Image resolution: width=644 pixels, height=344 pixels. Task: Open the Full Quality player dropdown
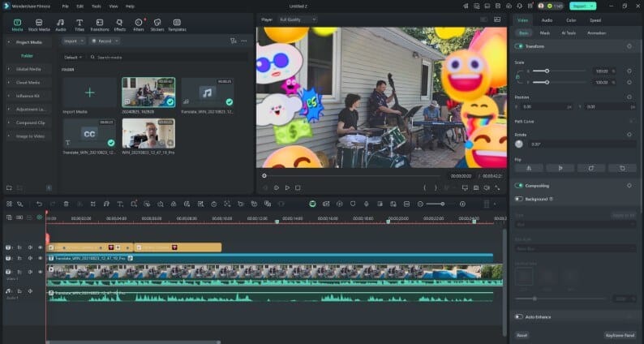point(297,19)
